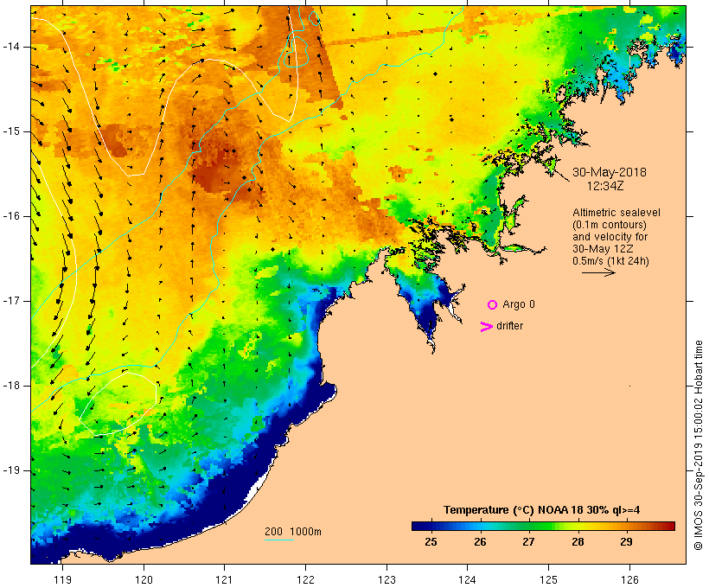This screenshot has height=588, width=709.
Task: Click the Temperature NOAA 18 colorbar title
Action: pyautogui.click(x=541, y=510)
